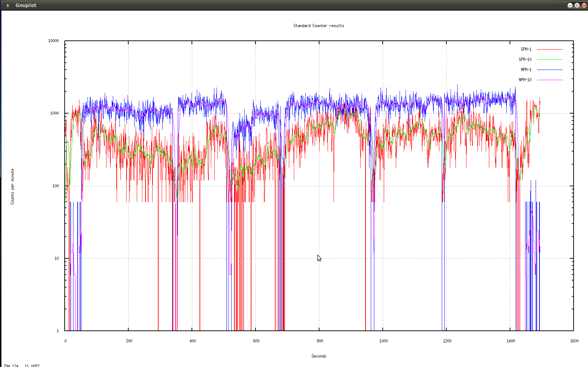
Task: Click the NPM-1 legend entry
Action: click(x=526, y=70)
